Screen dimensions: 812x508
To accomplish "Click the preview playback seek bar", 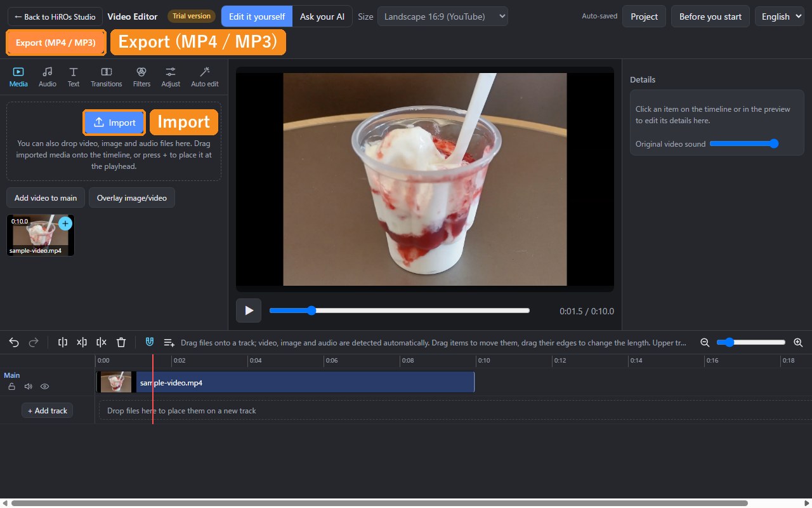I will [x=400, y=311].
